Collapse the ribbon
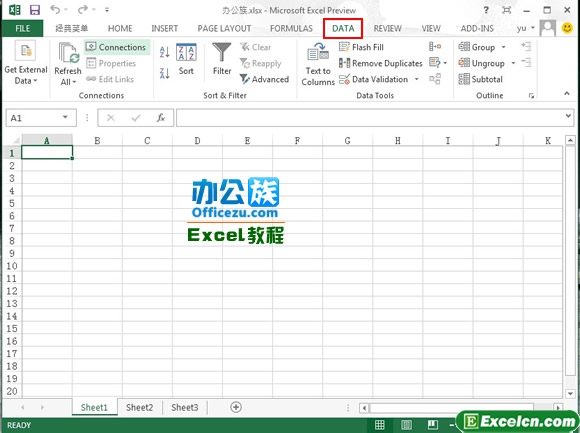This screenshot has height=433, width=580. pyautogui.click(x=567, y=94)
